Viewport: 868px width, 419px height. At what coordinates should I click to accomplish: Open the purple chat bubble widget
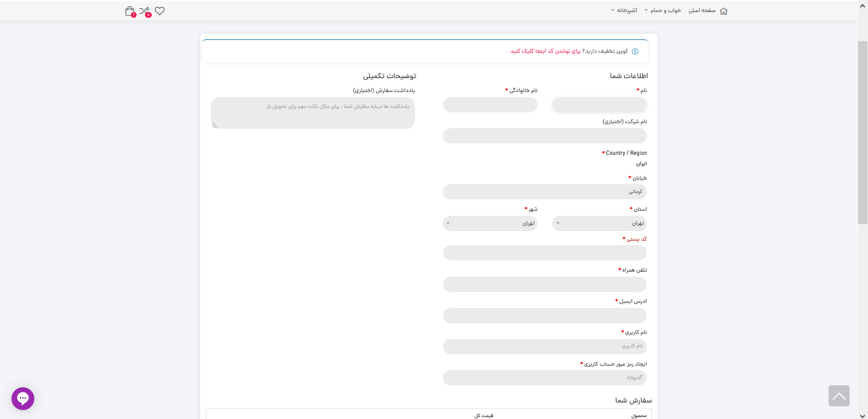click(x=23, y=399)
